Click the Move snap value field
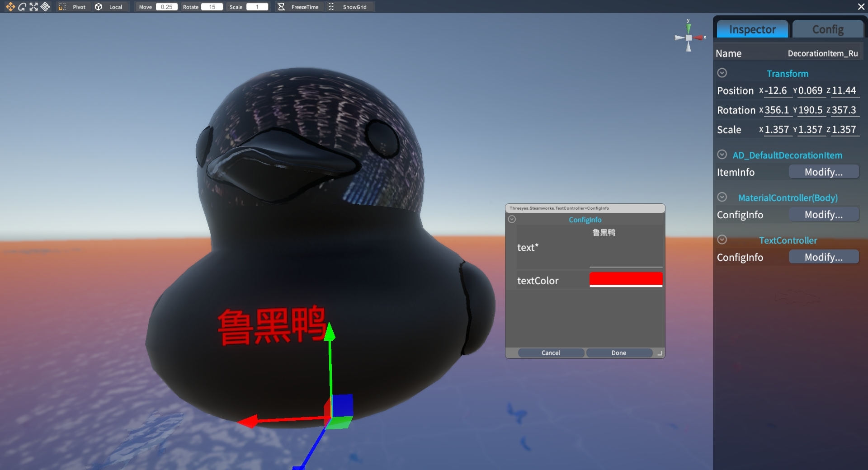868x470 pixels. click(x=166, y=7)
